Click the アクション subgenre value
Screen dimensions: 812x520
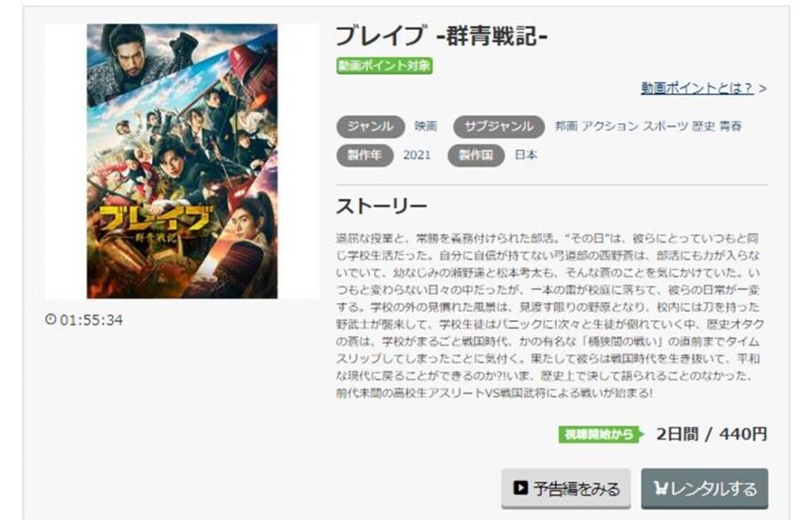pos(610,126)
